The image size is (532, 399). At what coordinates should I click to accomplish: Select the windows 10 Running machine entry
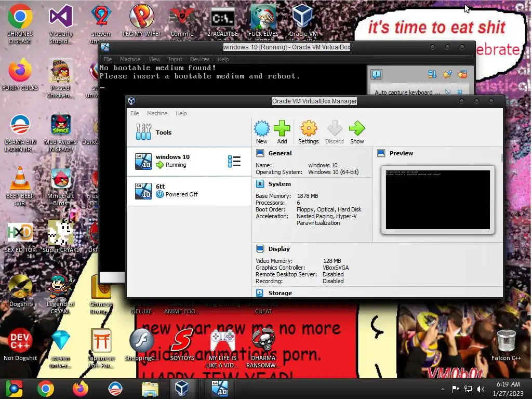click(x=189, y=161)
